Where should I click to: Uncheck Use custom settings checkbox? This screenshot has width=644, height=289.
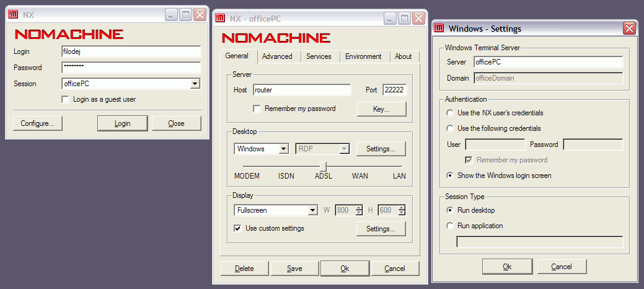click(237, 228)
